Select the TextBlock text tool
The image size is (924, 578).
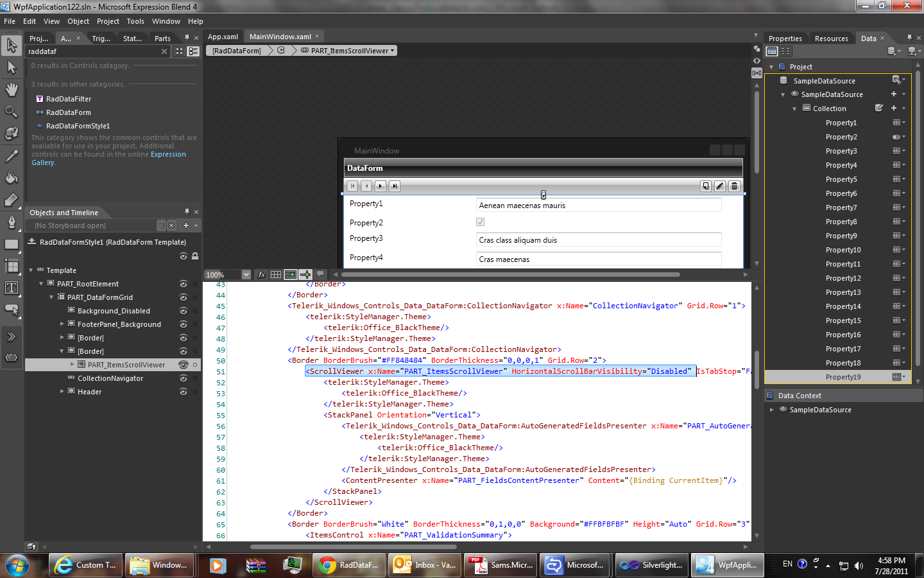[12, 288]
